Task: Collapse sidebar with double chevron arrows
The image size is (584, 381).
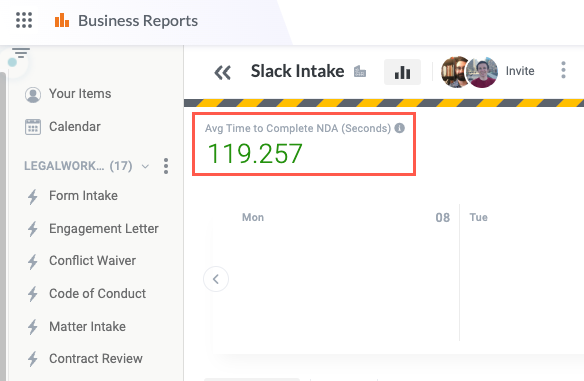Action: coord(223,72)
